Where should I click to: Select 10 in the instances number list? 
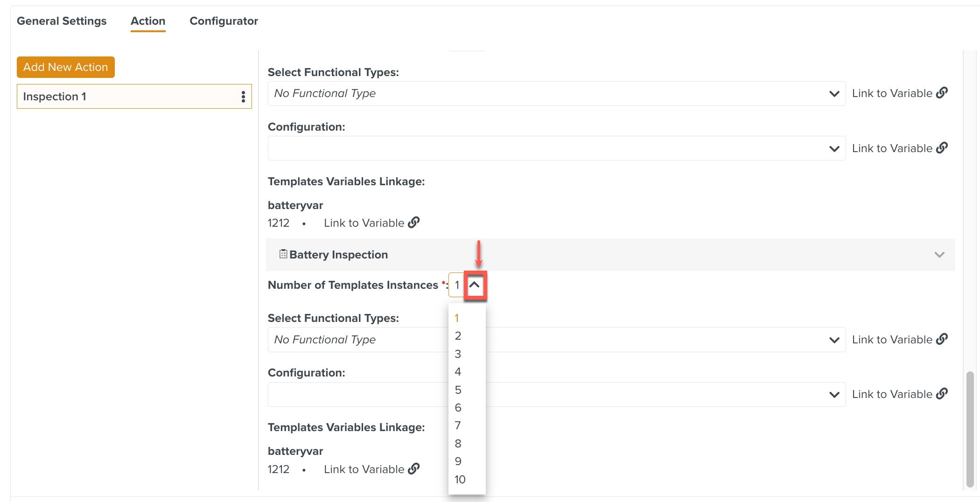460,479
